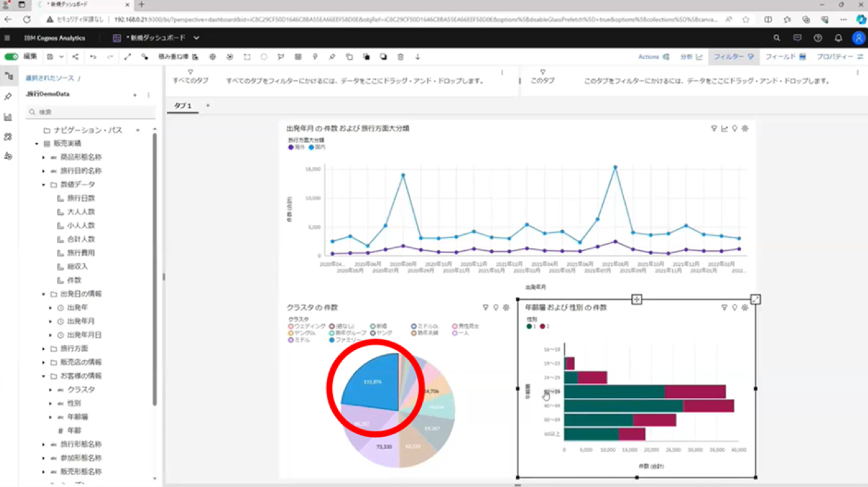The height and width of the screenshot is (487, 868).
Task: Click the down arrow icon in the toolbar
Action: (x=418, y=57)
